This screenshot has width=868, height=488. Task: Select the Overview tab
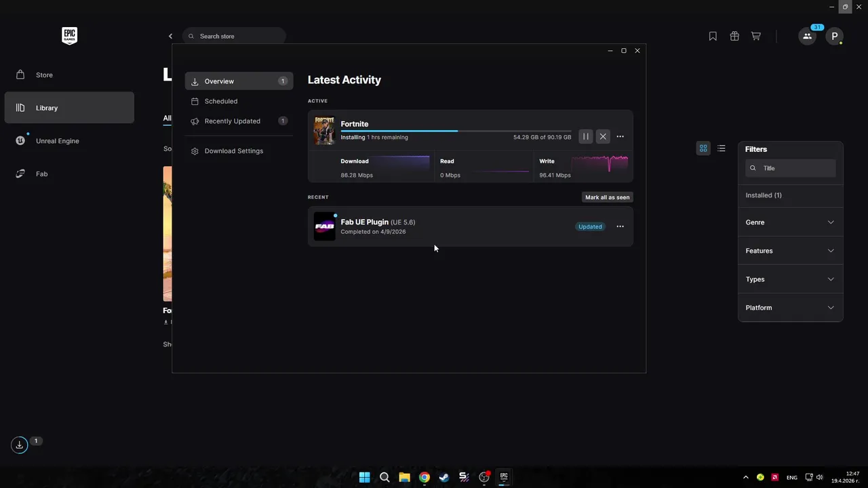tap(239, 81)
